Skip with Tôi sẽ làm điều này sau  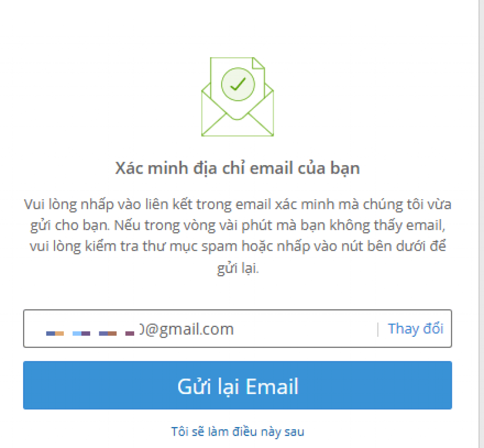point(237,431)
